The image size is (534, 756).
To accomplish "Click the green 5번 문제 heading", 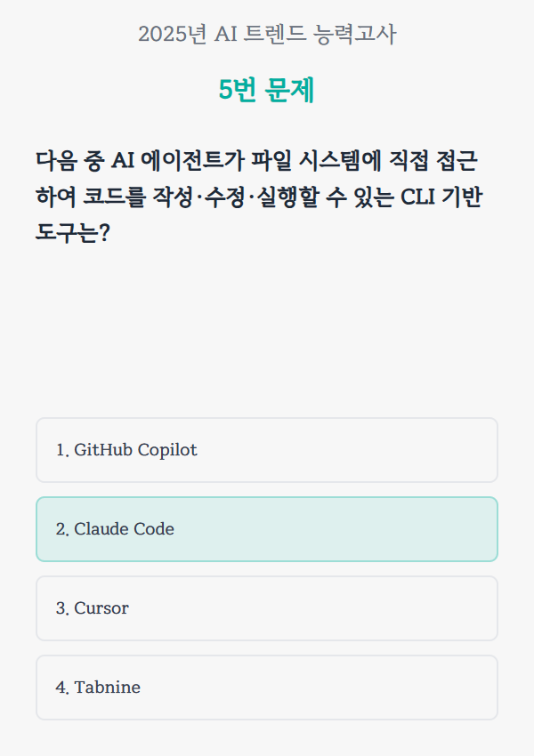I will (267, 90).
